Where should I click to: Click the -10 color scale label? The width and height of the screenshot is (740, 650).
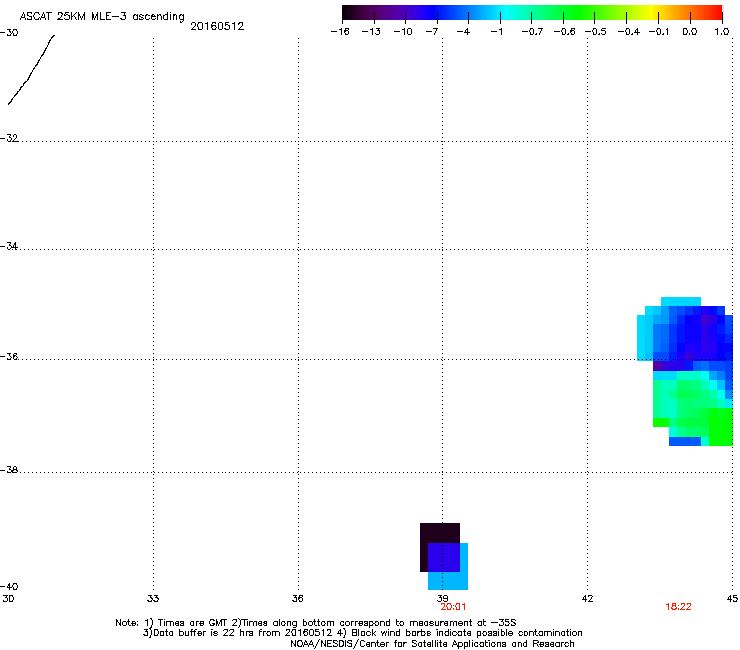[x=403, y=32]
